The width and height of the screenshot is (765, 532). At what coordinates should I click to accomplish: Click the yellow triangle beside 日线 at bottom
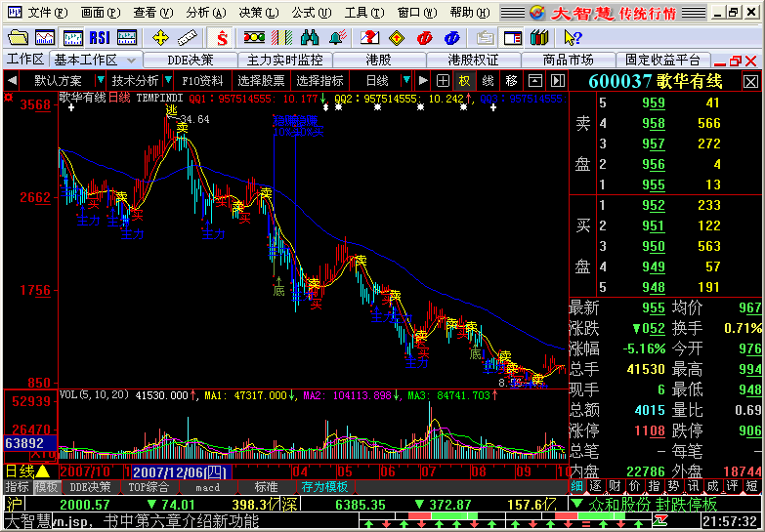click(x=42, y=471)
